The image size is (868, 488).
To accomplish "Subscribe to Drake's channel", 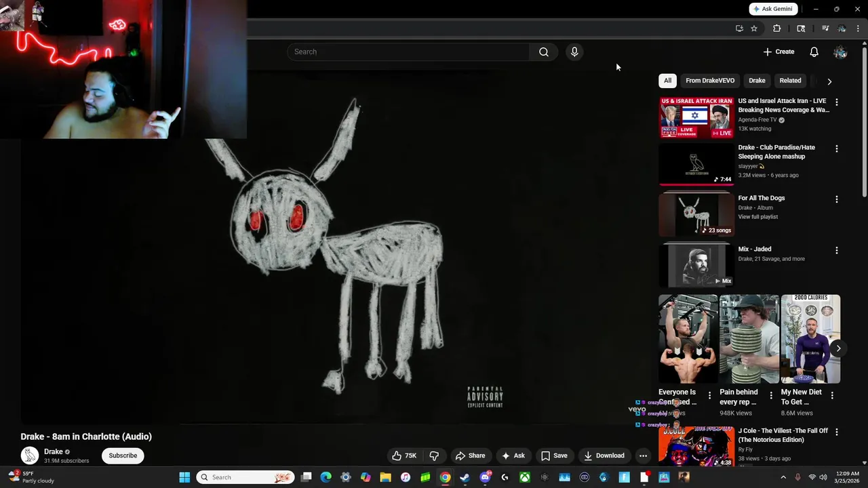I will [x=123, y=455].
